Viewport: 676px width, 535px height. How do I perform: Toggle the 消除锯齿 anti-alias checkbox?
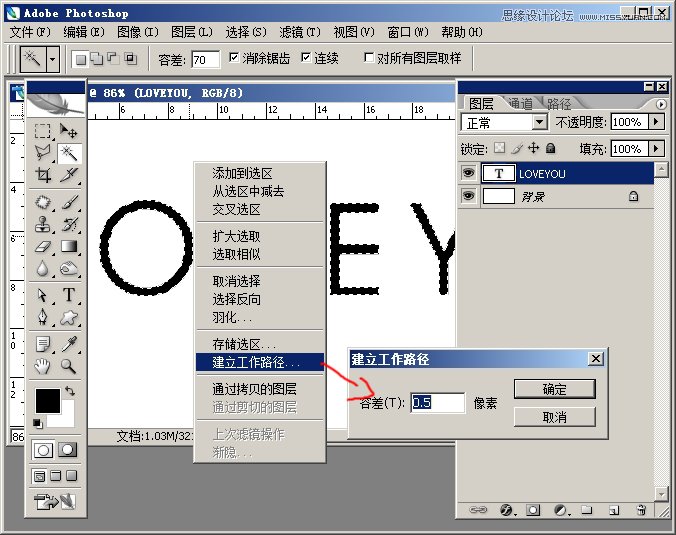(x=234, y=59)
